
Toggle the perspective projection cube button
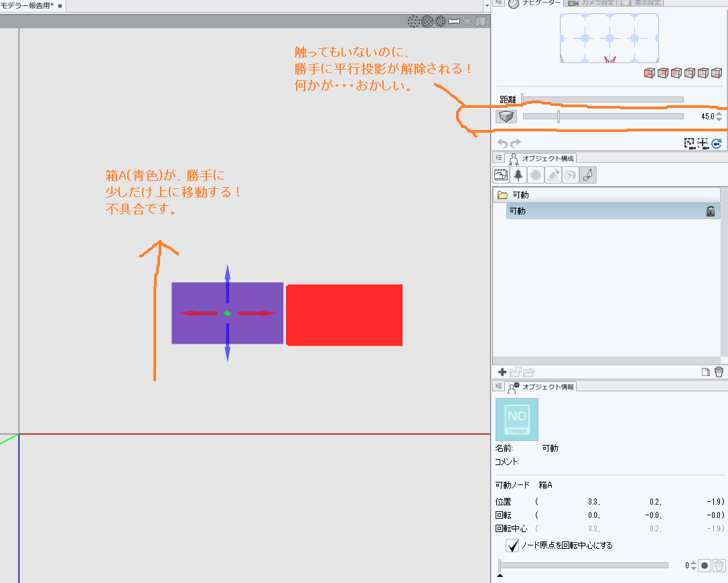point(506,116)
